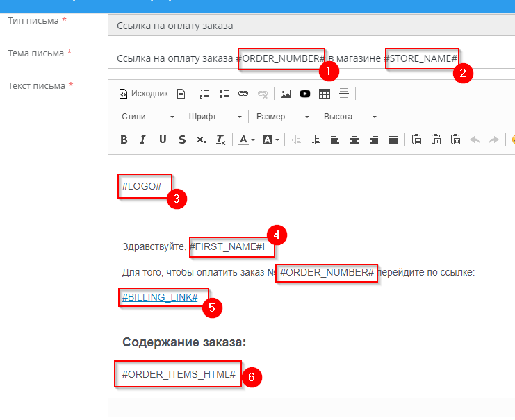Click the Исходник source code button
515x420 pixels.
pos(144,94)
